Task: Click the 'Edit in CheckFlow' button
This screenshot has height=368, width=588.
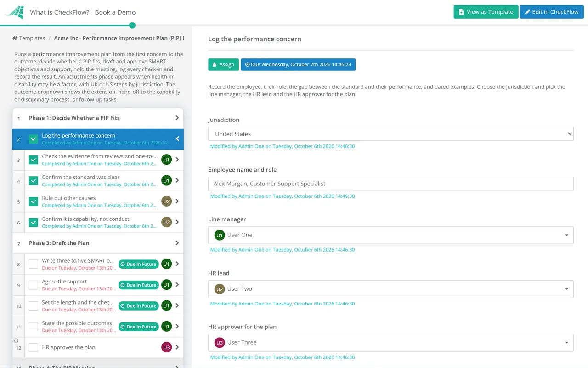Action: click(552, 12)
